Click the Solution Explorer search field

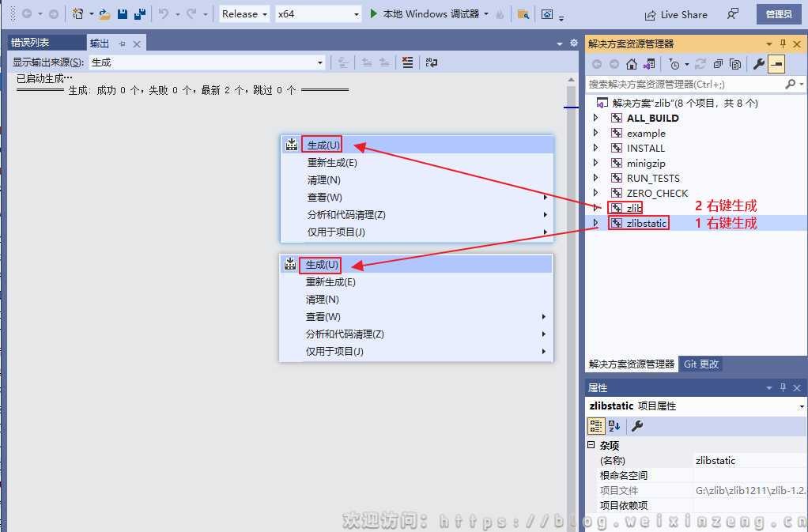(x=684, y=84)
